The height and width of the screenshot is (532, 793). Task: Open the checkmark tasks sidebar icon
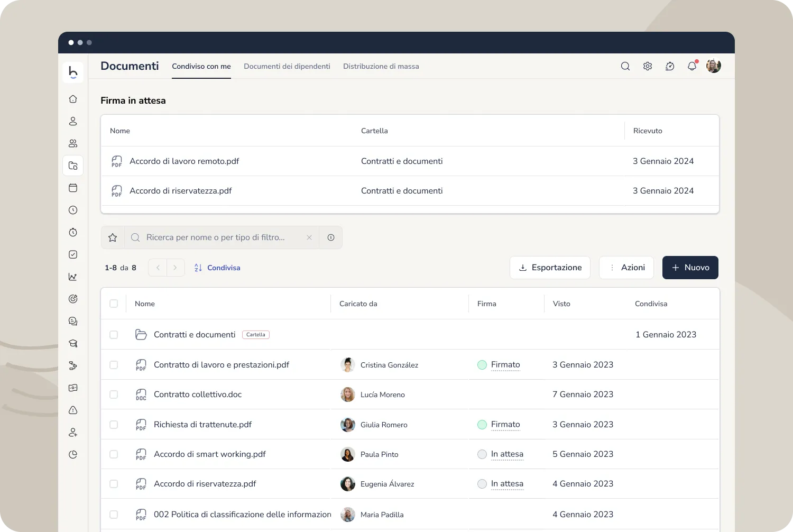click(x=73, y=254)
